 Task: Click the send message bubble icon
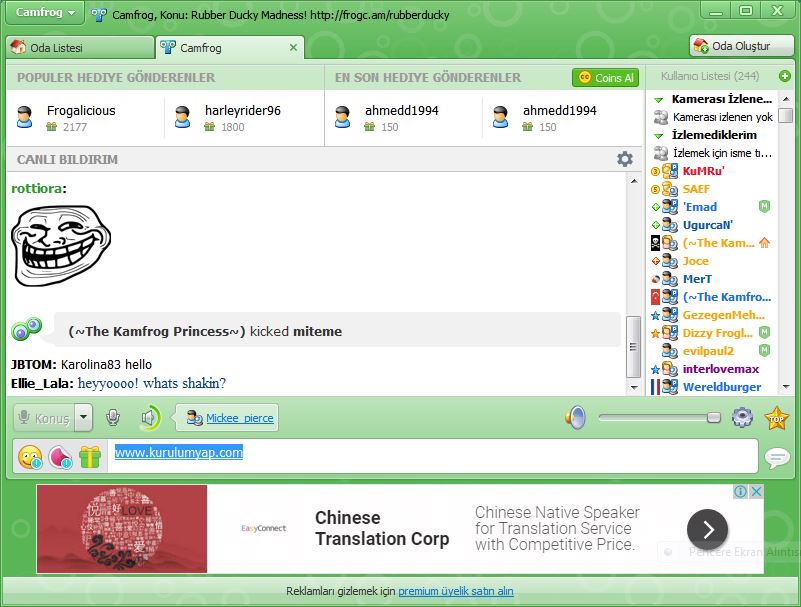click(x=777, y=457)
